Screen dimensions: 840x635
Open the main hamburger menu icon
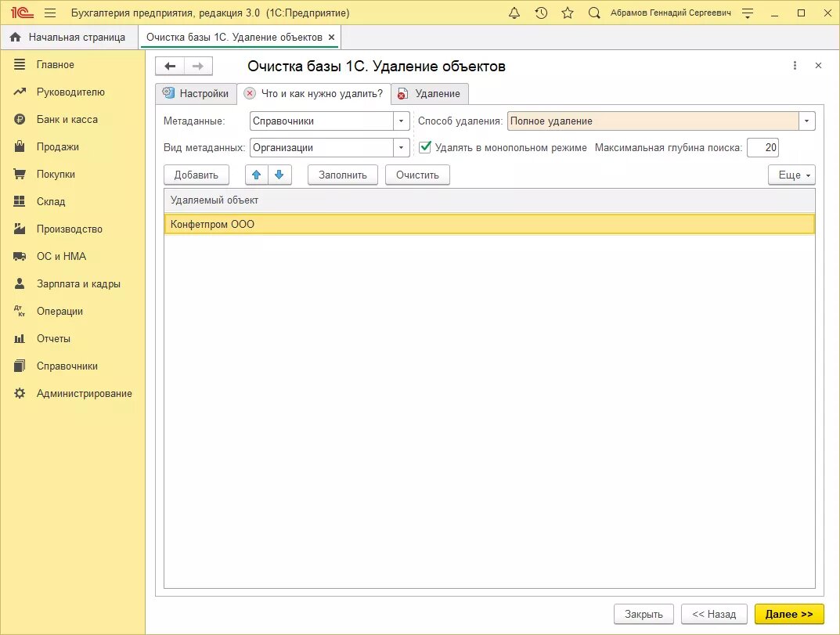[x=50, y=13]
